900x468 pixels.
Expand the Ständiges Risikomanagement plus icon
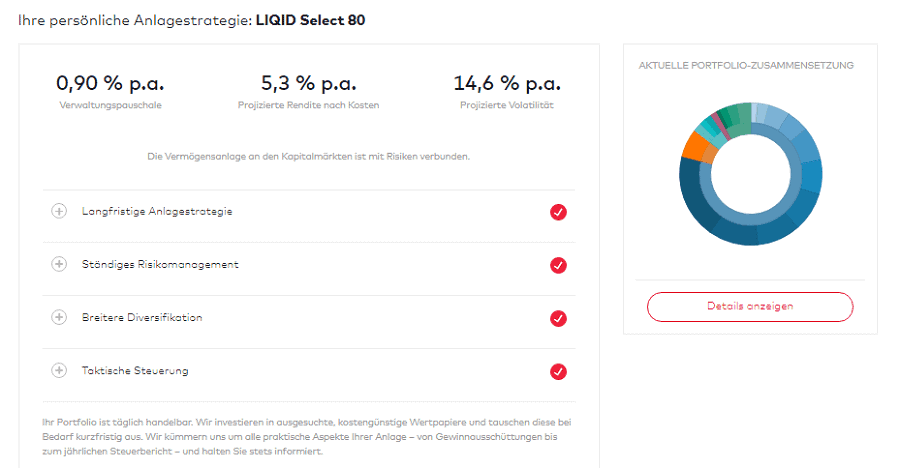[59, 264]
